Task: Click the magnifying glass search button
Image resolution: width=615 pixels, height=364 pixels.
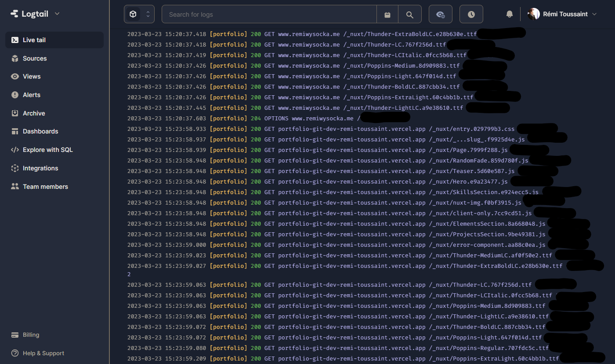Action: (409, 14)
